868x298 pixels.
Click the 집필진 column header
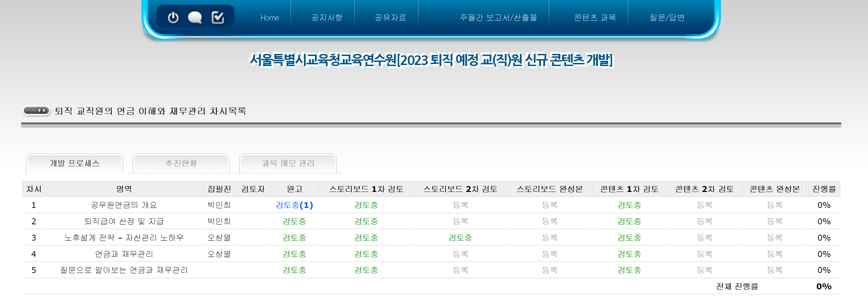pyautogui.click(x=219, y=189)
